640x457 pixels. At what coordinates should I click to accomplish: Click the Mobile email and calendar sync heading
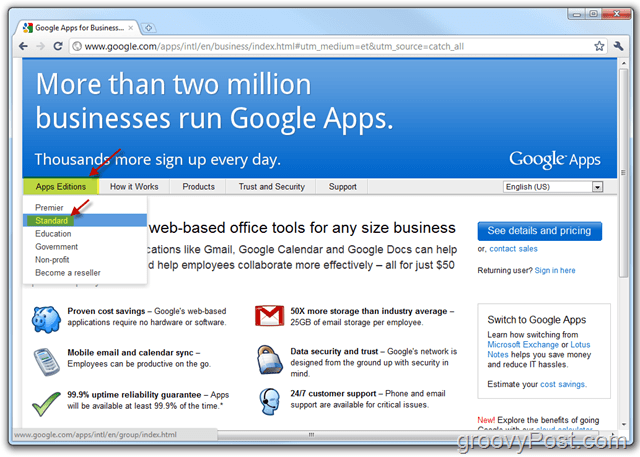click(130, 353)
